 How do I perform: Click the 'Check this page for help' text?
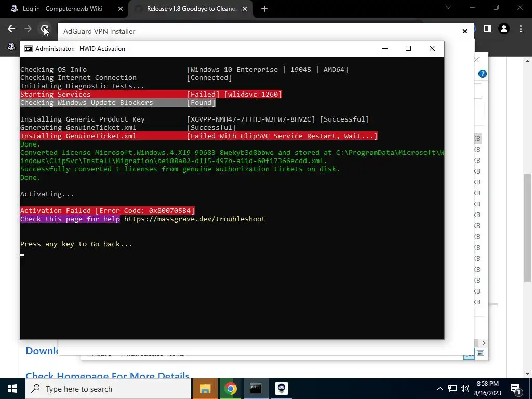pos(70,219)
